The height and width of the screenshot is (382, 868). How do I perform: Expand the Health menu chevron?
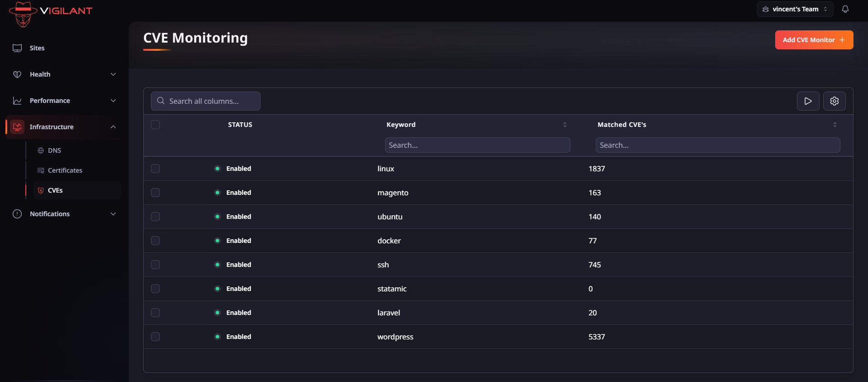coord(113,74)
